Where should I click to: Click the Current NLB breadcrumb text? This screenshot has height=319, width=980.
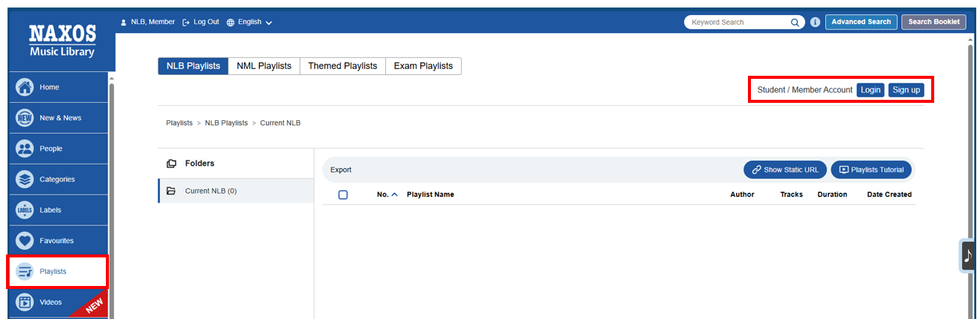point(280,122)
